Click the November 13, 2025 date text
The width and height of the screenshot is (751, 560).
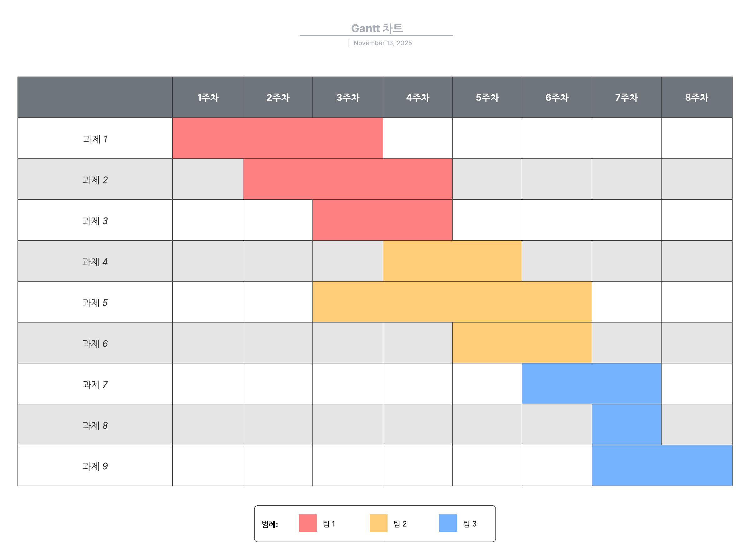click(382, 43)
